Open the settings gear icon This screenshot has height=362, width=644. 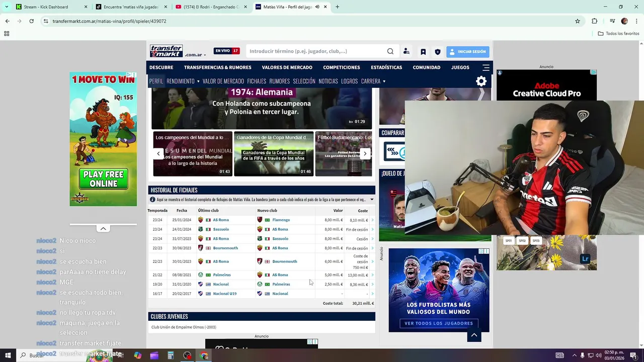[481, 81]
